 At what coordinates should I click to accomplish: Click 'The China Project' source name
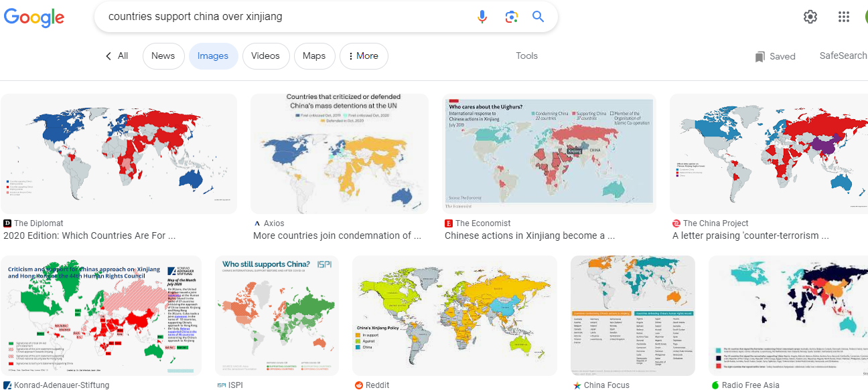click(716, 223)
